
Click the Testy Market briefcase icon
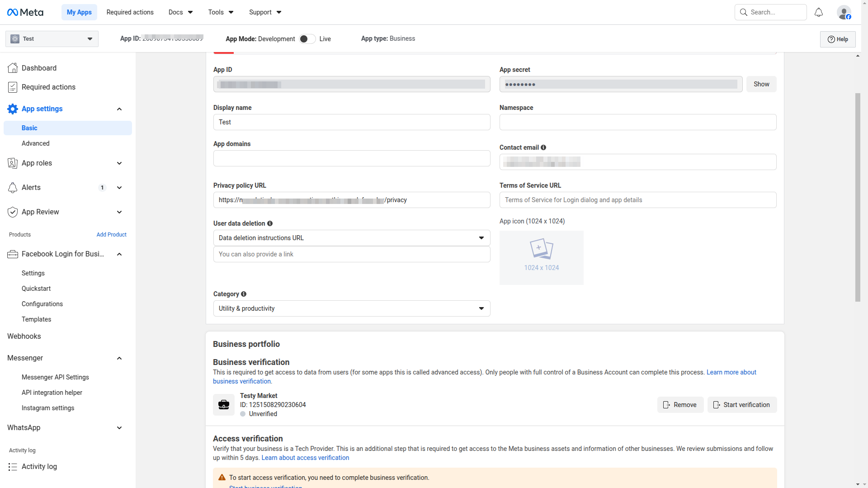click(224, 405)
